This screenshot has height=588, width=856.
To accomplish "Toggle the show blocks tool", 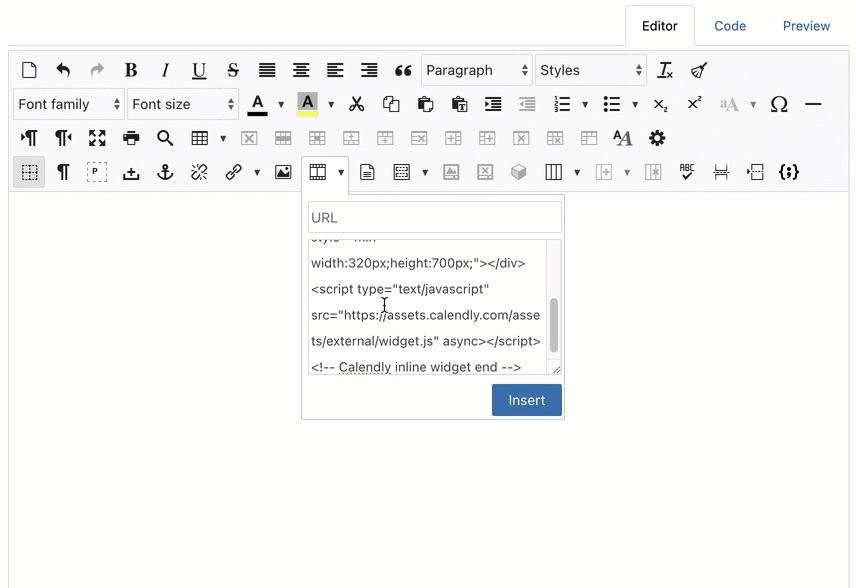I will coord(28,172).
